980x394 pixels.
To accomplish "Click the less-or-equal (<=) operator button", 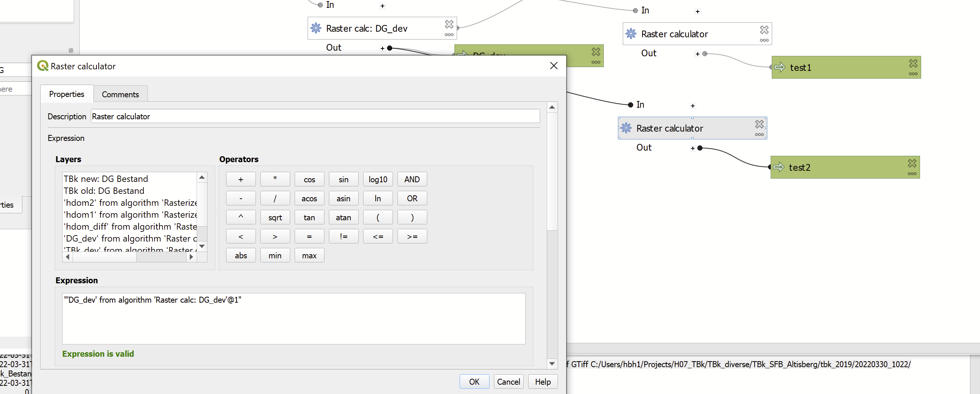I will tap(378, 236).
